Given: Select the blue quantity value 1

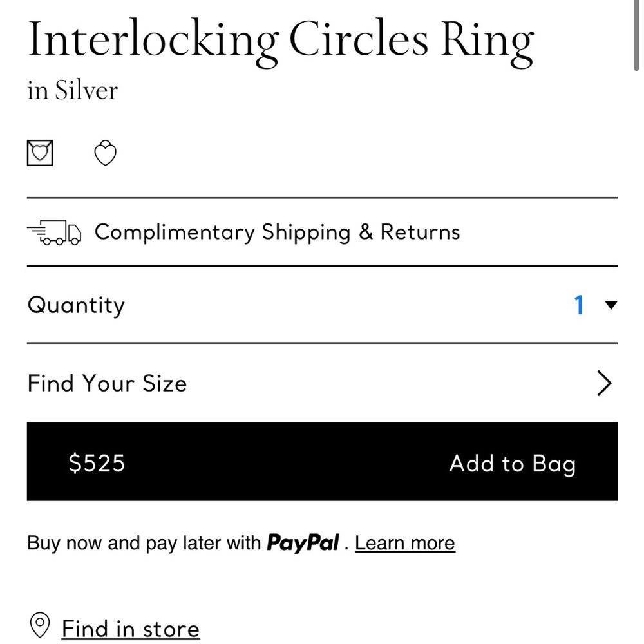Looking at the screenshot, I should (579, 305).
